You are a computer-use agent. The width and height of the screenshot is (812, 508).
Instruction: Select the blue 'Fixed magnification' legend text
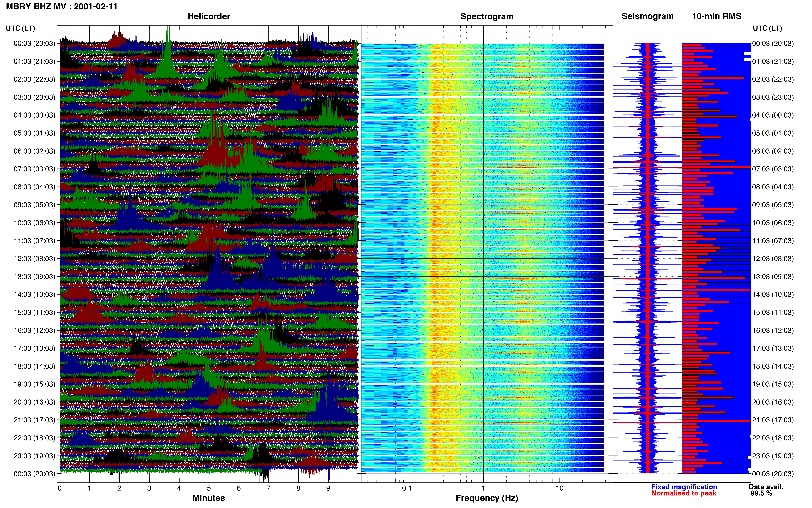tap(684, 487)
